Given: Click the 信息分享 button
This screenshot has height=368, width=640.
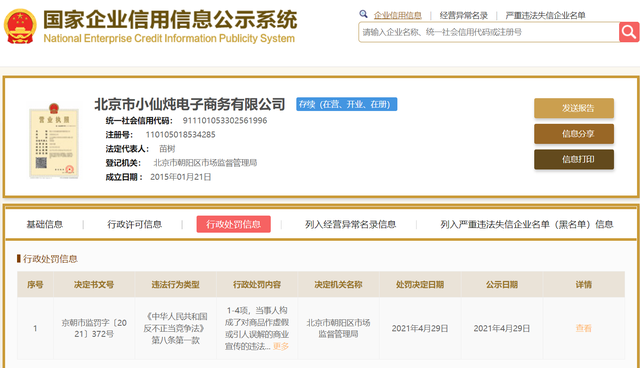Looking at the screenshot, I should (x=574, y=134).
